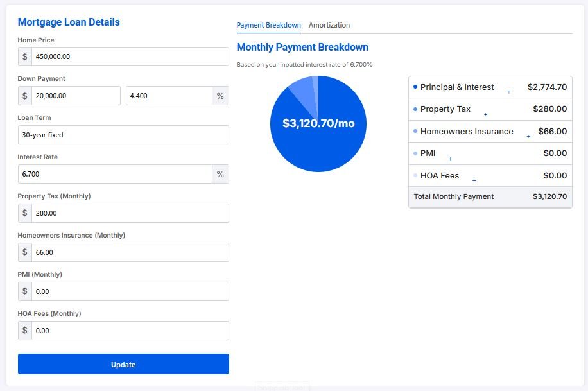Image resolution: width=588 pixels, height=391 pixels.
Task: Expand HOA Fees details with plus icon
Action: tap(474, 181)
